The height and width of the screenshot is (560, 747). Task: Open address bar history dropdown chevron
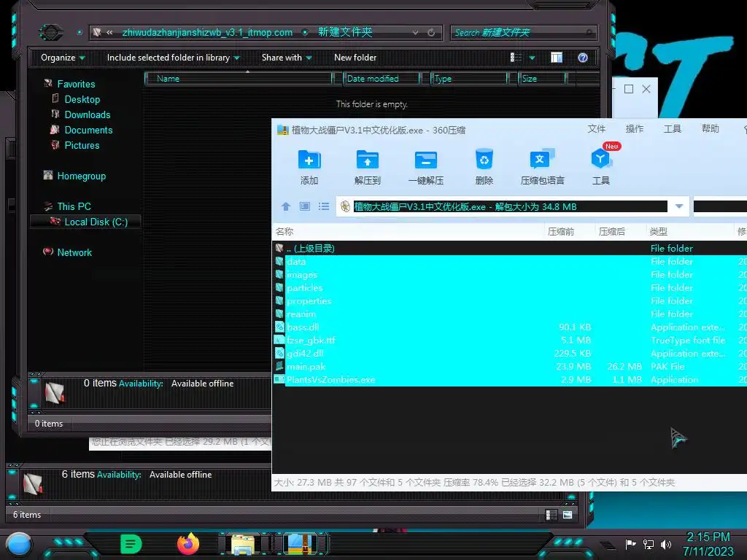point(415,32)
